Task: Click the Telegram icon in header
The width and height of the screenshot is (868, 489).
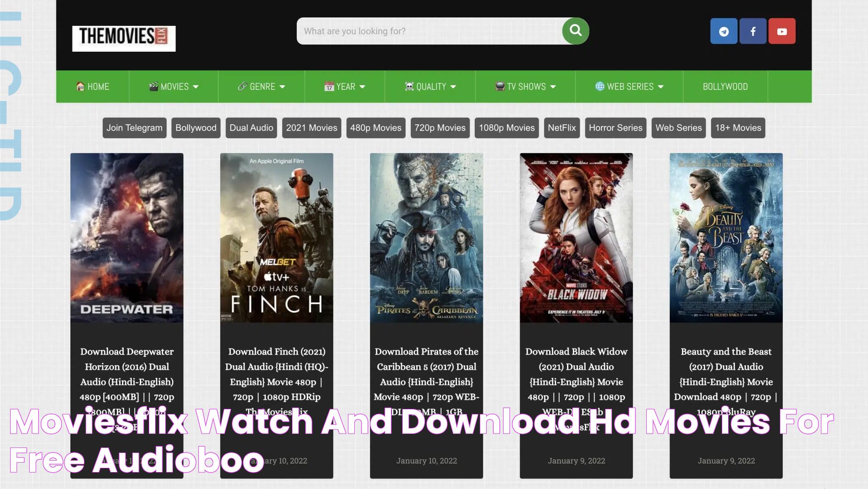Action: coord(724,31)
